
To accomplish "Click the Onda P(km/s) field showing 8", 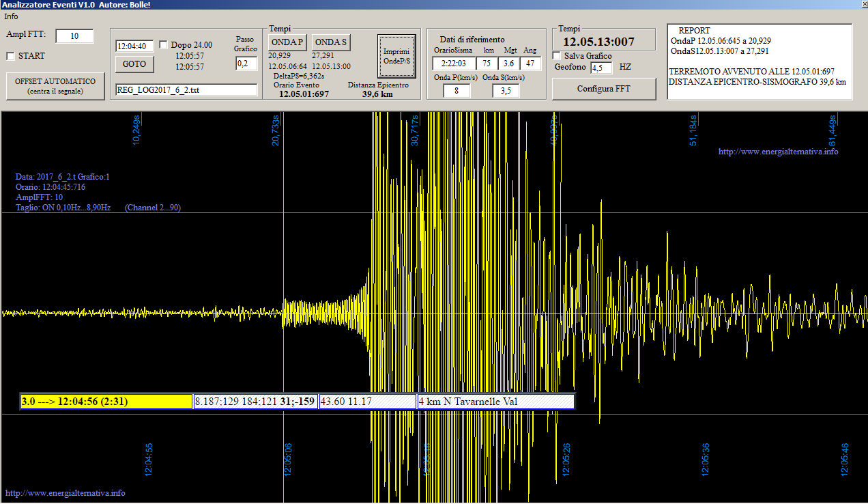I will coord(457,91).
